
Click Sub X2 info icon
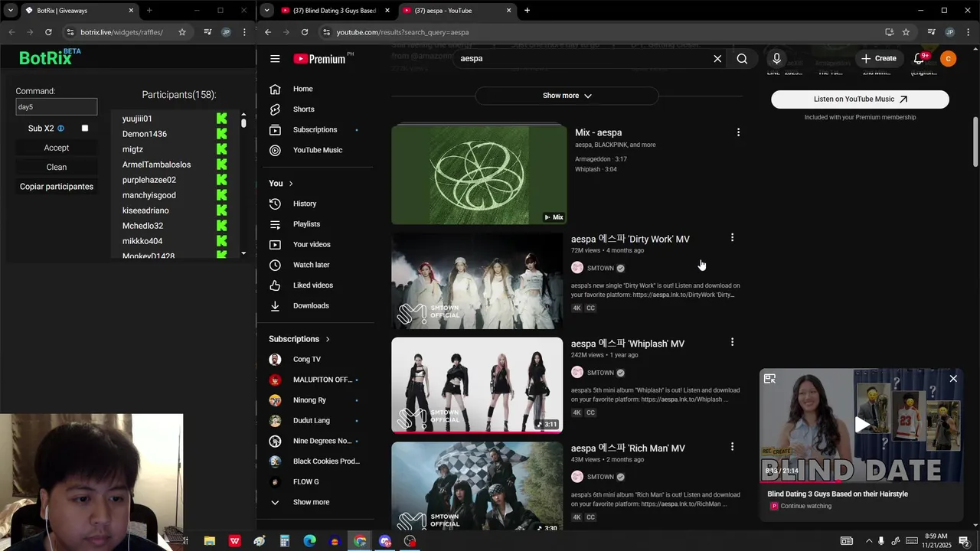(x=60, y=129)
